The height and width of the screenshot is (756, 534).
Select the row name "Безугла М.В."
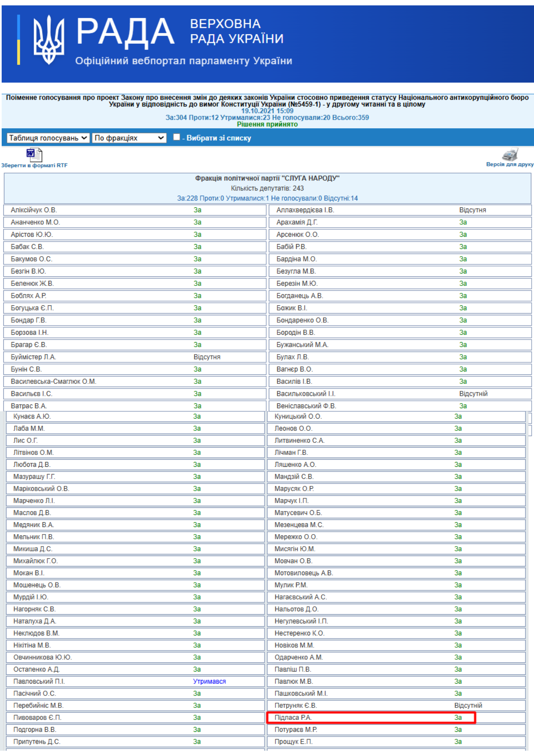click(296, 271)
